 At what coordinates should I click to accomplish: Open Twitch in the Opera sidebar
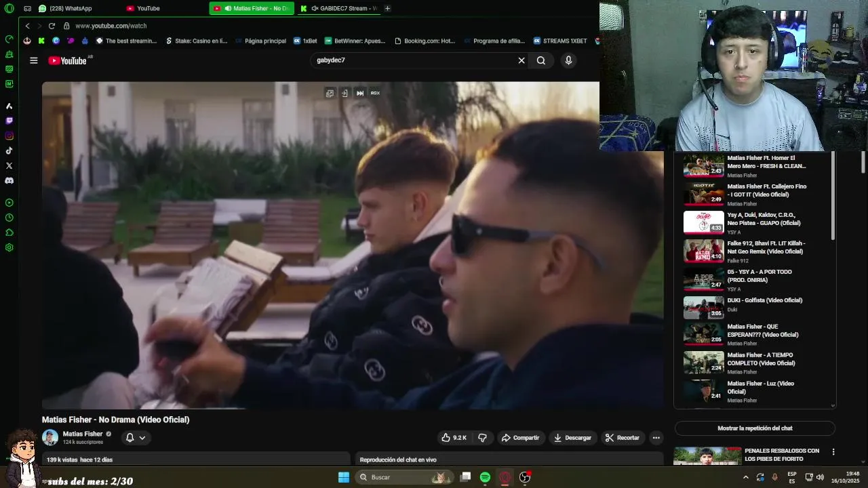pos(9,121)
